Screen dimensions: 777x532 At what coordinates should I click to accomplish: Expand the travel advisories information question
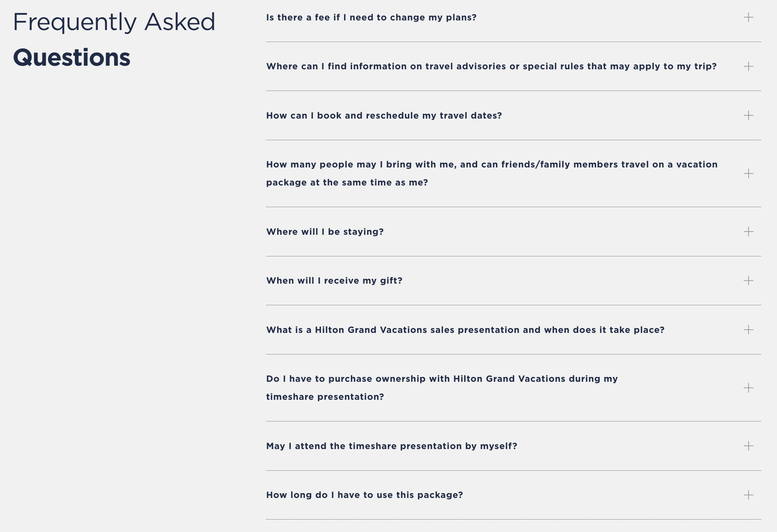point(491,66)
